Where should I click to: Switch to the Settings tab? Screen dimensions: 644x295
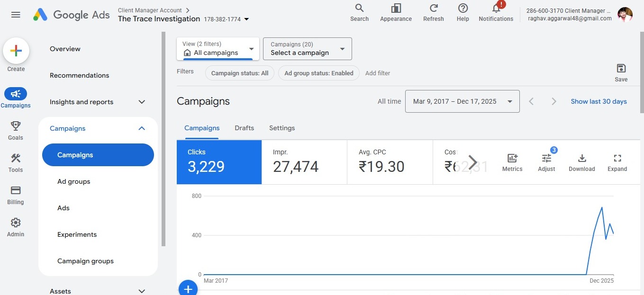[282, 128]
